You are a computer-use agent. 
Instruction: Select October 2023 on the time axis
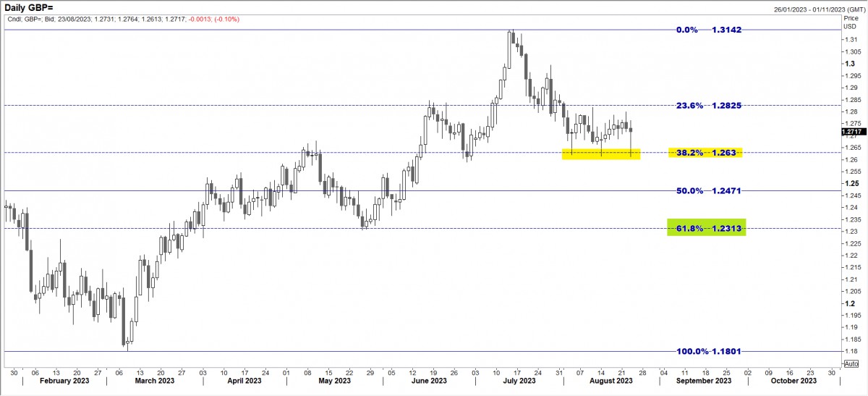(793, 381)
